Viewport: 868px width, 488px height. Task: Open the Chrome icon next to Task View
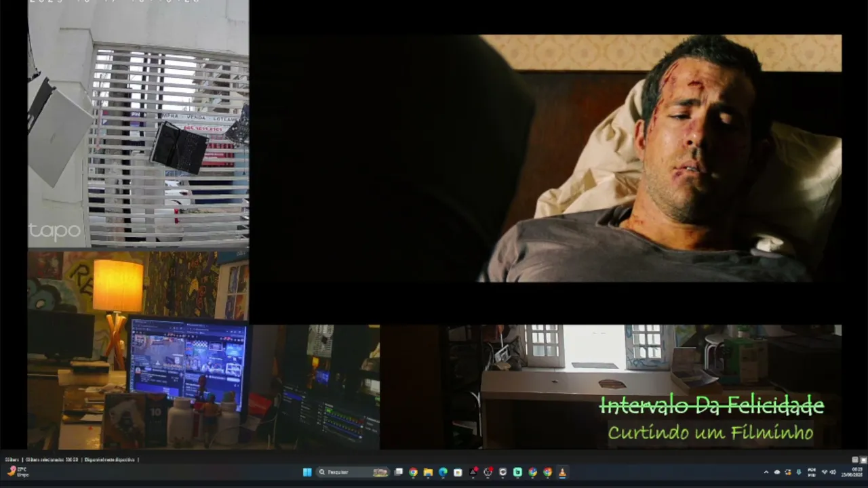tap(413, 472)
